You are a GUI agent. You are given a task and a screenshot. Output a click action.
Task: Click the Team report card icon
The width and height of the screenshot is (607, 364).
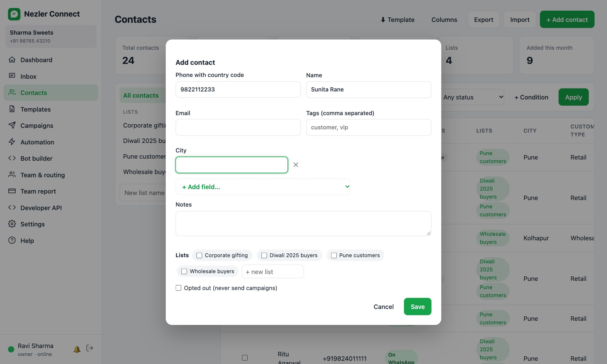pyautogui.click(x=12, y=191)
